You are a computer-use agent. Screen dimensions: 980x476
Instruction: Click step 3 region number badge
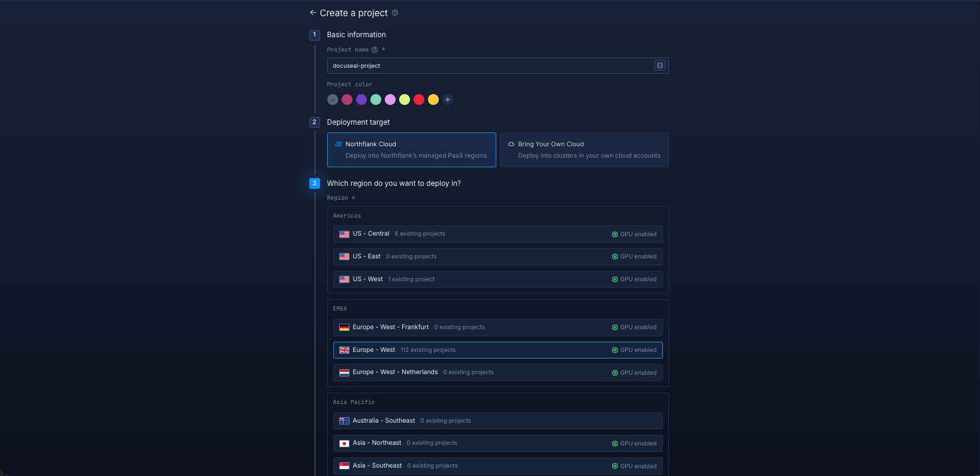315,183
